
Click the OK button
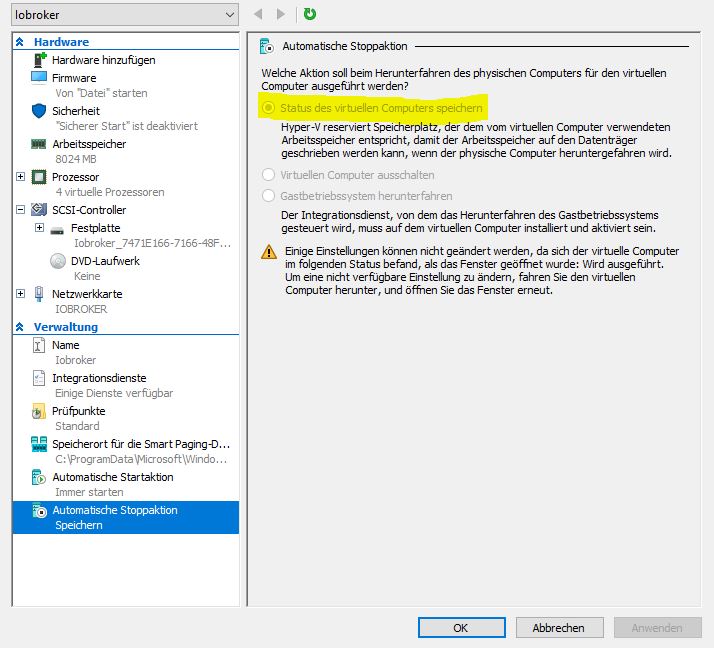[x=462, y=628]
